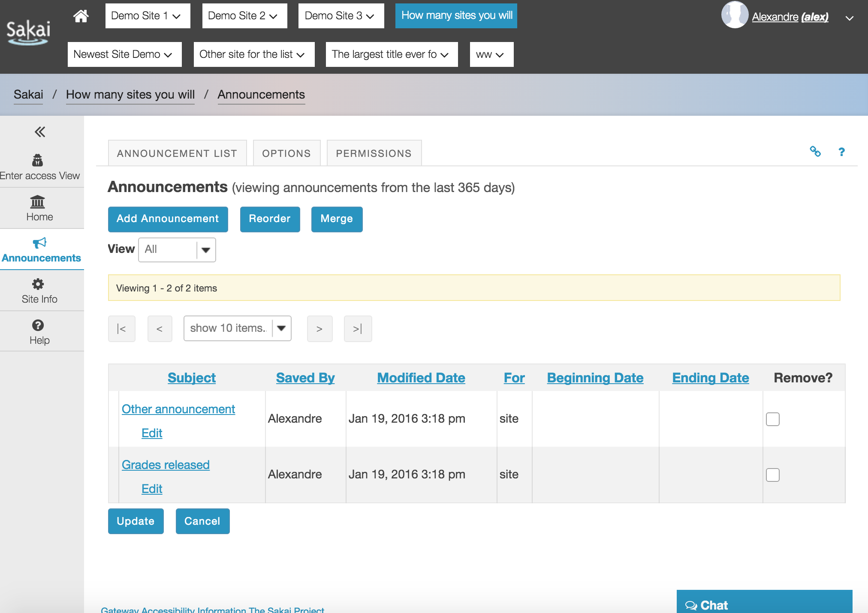Click the user avatar picture
Screen dimensions: 868x613
click(735, 15)
